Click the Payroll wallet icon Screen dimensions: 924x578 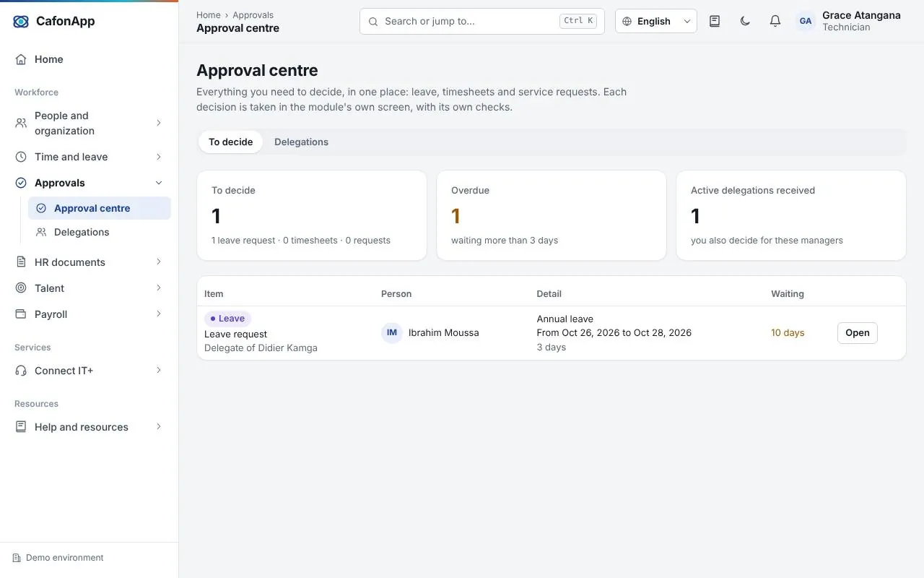(21, 314)
